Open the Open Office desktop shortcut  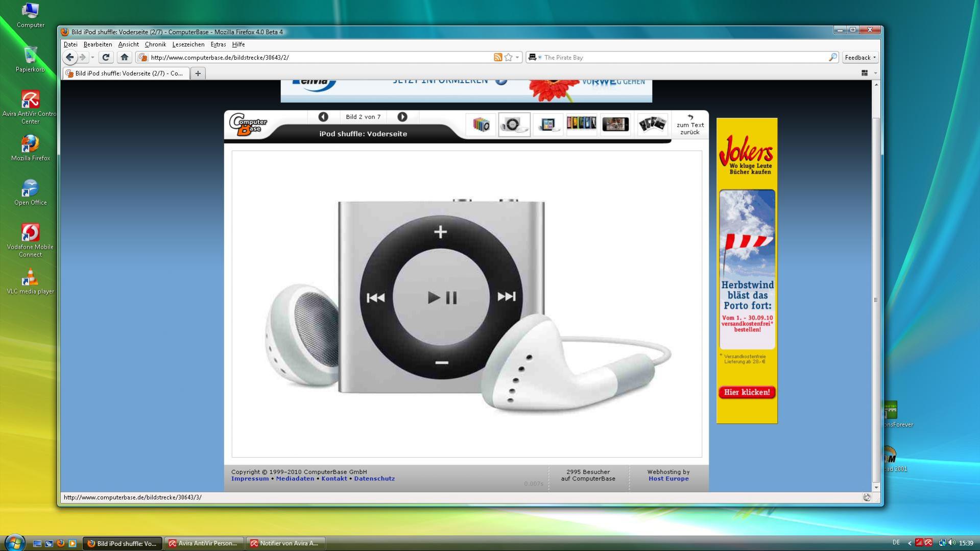[x=30, y=193]
